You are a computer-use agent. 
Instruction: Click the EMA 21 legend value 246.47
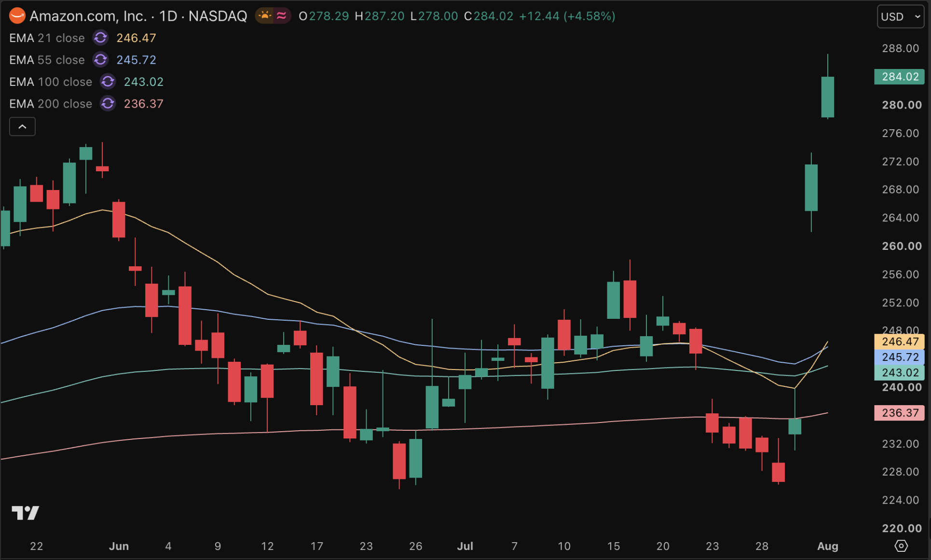click(136, 38)
